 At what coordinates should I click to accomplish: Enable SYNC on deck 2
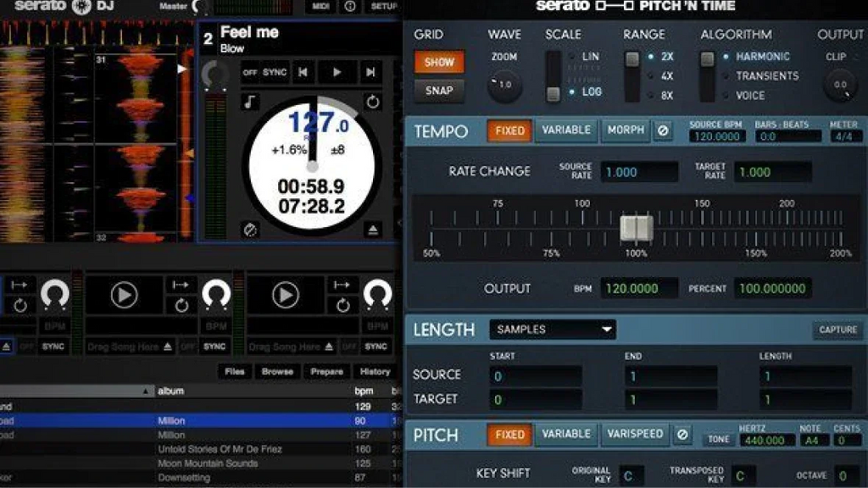(x=275, y=72)
